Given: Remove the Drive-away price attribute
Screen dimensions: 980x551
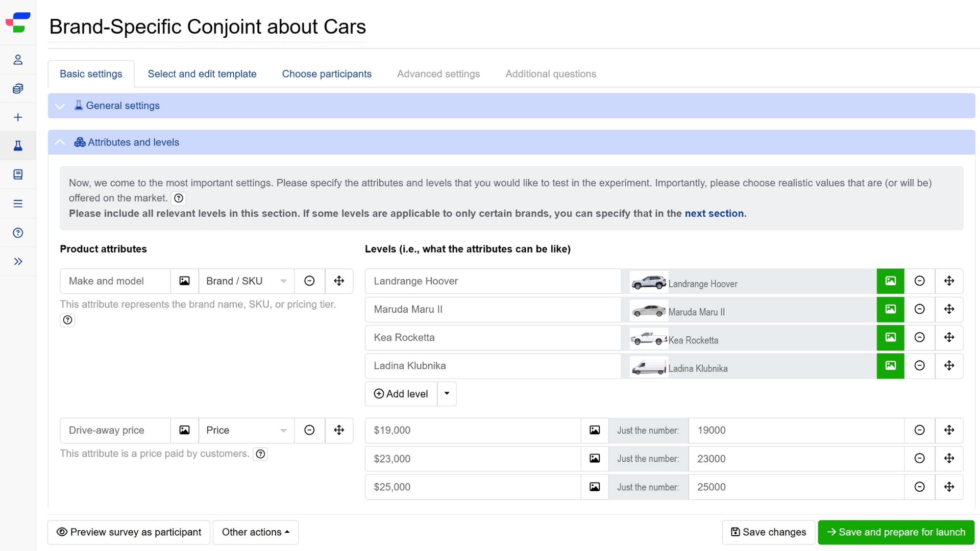Looking at the screenshot, I should (309, 430).
